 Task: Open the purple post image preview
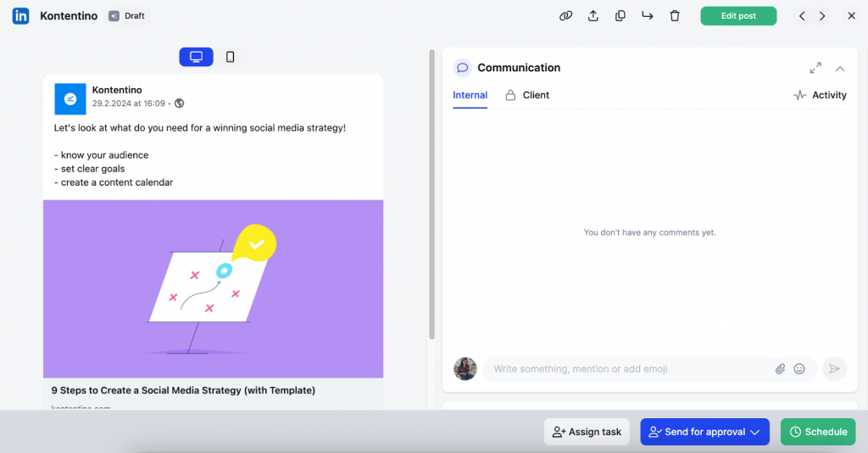pos(213,288)
